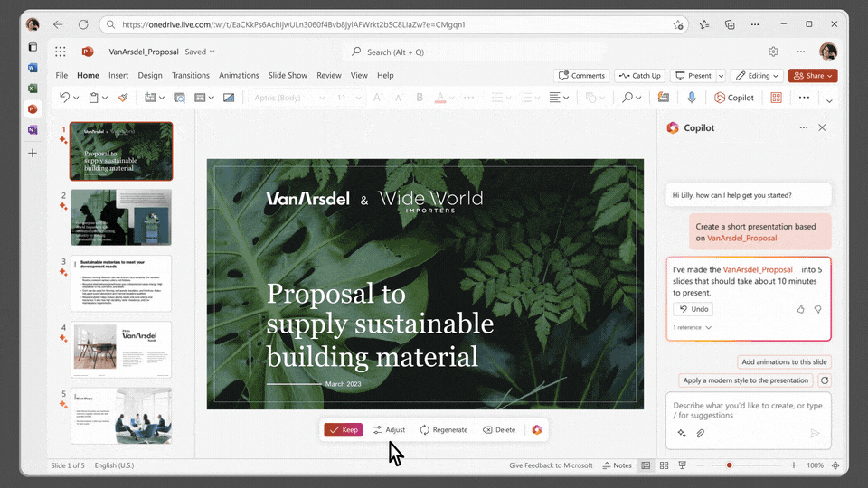Click Keep to accept the generated slide
The width and height of the screenshot is (868, 488).
click(x=343, y=430)
